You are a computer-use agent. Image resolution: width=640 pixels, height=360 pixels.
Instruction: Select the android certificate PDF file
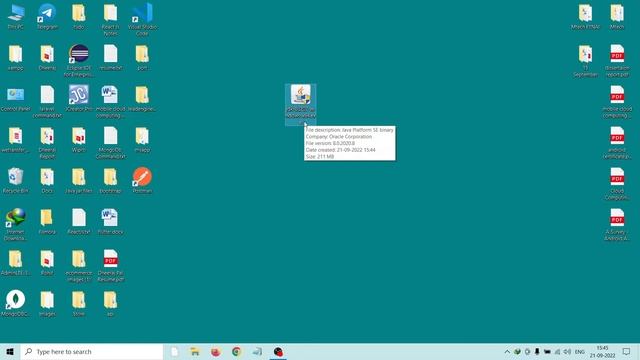(617, 143)
